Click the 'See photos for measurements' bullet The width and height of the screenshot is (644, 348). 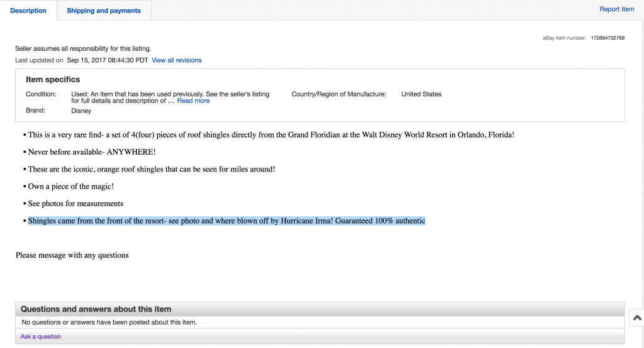coord(75,204)
